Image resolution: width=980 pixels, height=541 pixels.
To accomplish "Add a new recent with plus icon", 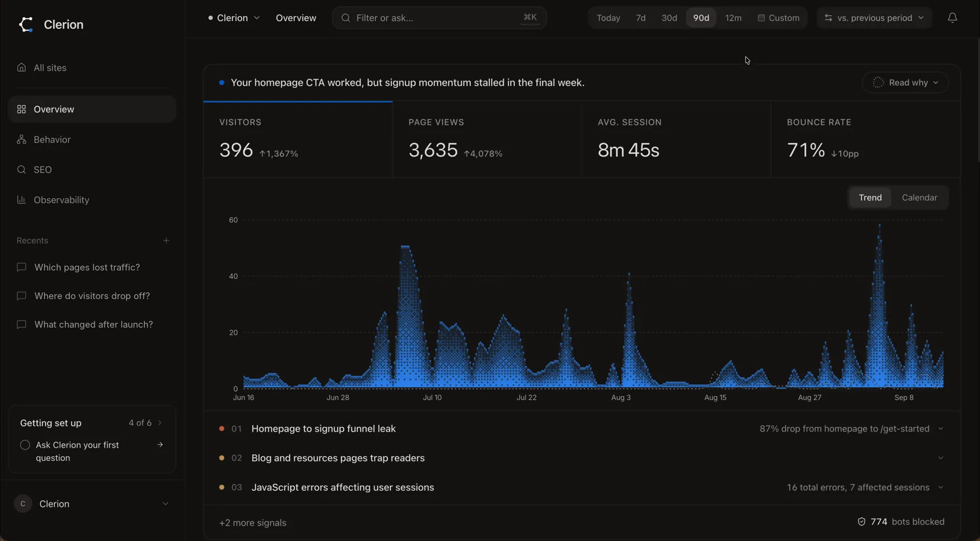I will tap(166, 240).
